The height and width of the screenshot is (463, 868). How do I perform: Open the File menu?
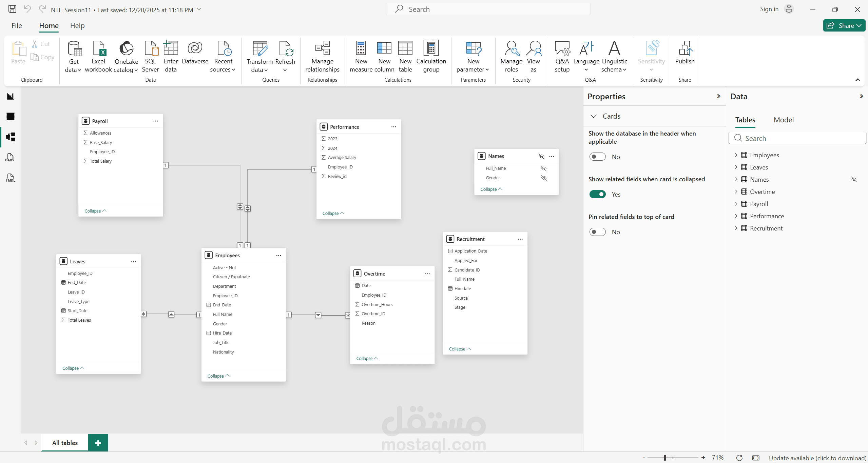pyautogui.click(x=17, y=26)
